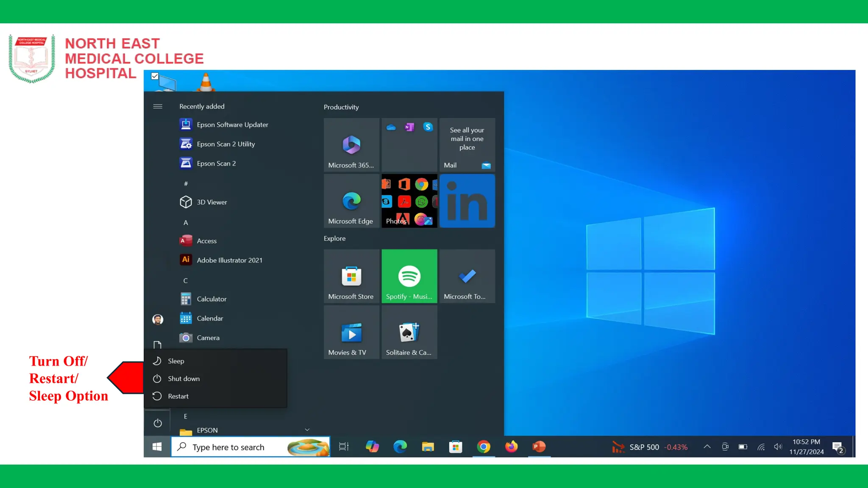
Task: Click the Solitaire & Casual Games tile
Action: click(x=409, y=333)
